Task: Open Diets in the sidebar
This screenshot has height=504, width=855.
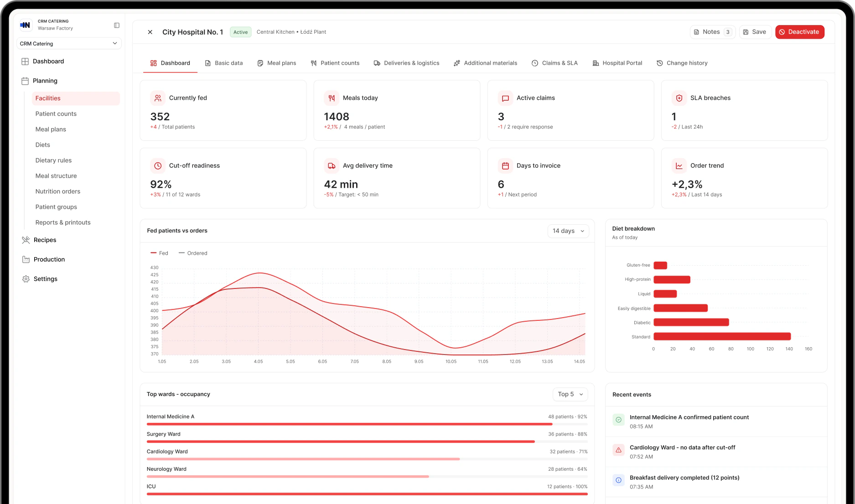Action: [x=43, y=145]
